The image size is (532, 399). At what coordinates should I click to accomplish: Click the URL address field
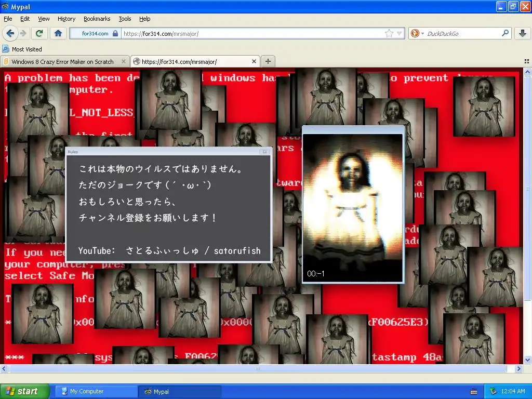point(253,34)
